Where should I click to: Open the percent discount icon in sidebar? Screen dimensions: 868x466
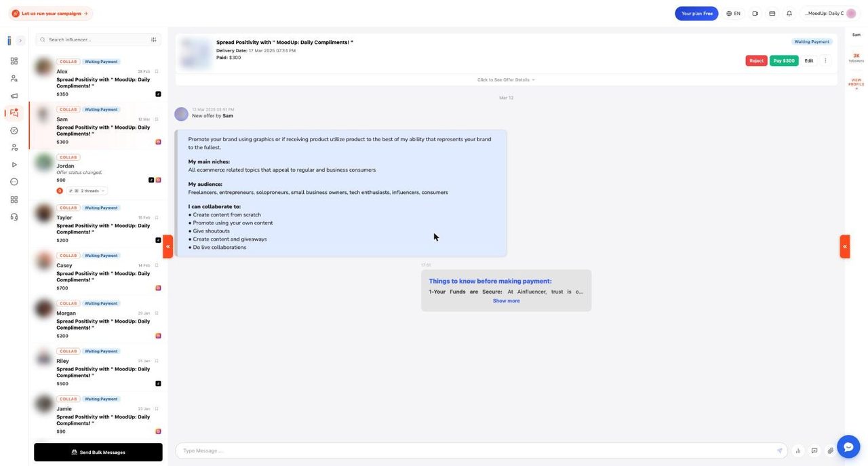(14, 130)
